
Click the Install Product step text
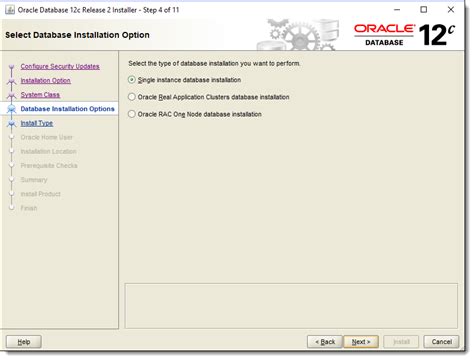click(x=40, y=194)
